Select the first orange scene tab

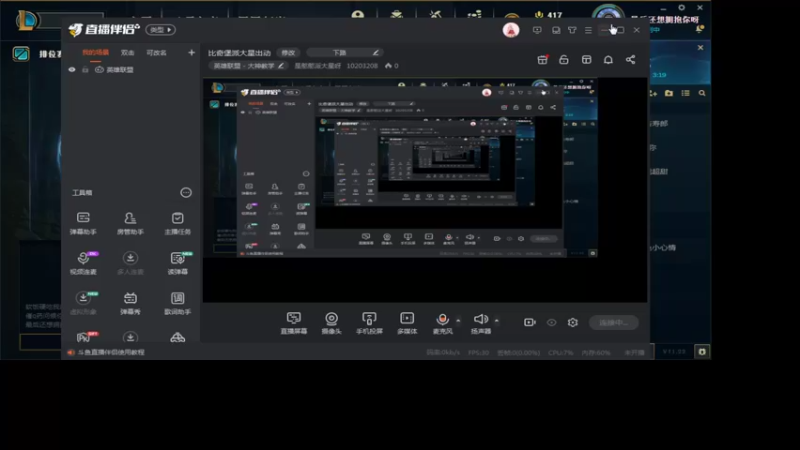click(95, 53)
